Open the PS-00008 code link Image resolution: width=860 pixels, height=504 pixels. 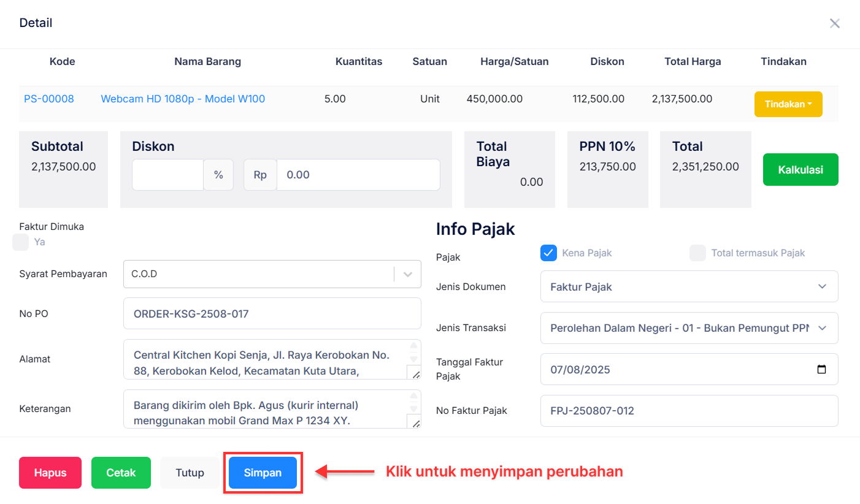coord(48,99)
